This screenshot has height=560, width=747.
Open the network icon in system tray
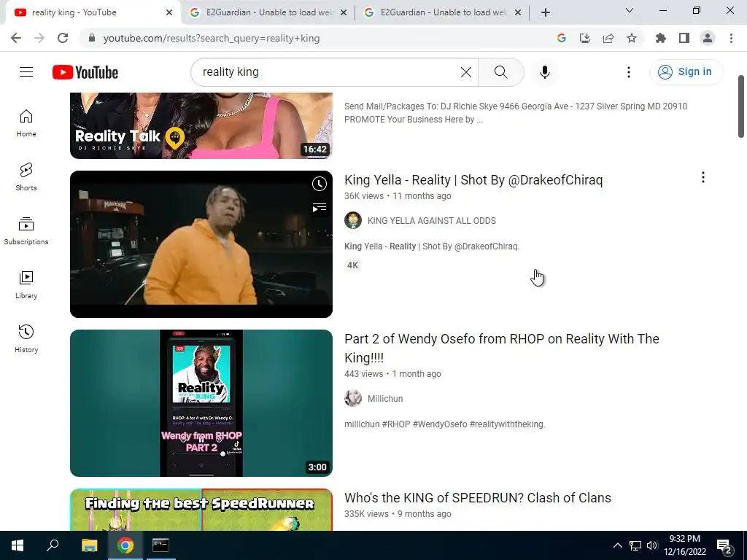(x=635, y=545)
